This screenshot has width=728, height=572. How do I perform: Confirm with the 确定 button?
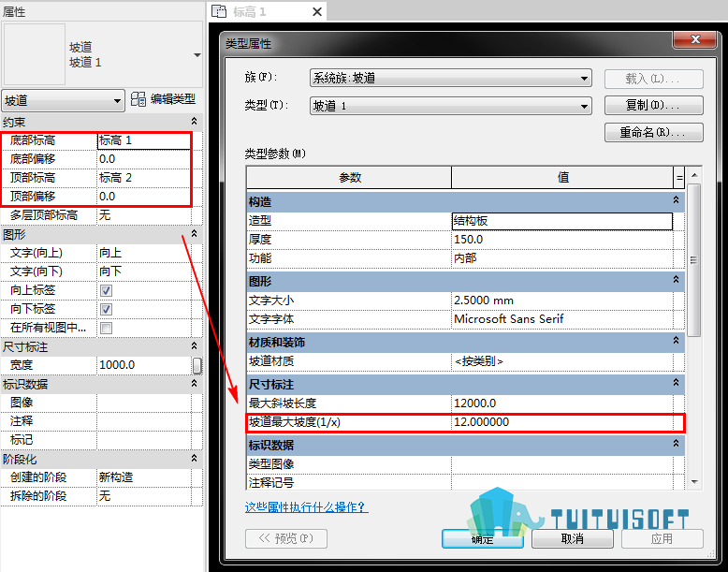coord(483,539)
